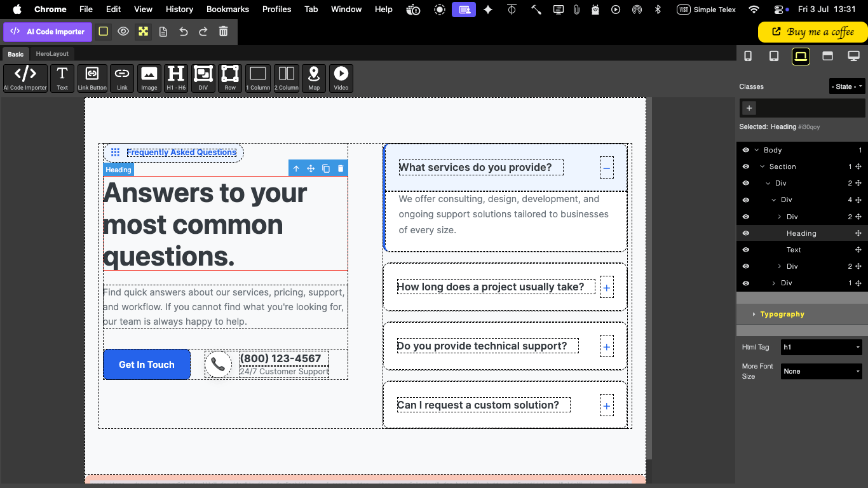
Task: Select the AI Code Importer block tile
Action: 25,78
